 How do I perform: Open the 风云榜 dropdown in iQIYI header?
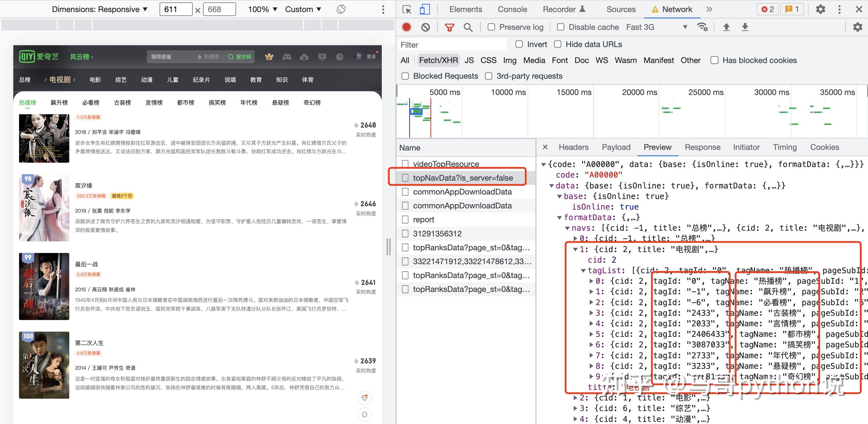point(81,57)
